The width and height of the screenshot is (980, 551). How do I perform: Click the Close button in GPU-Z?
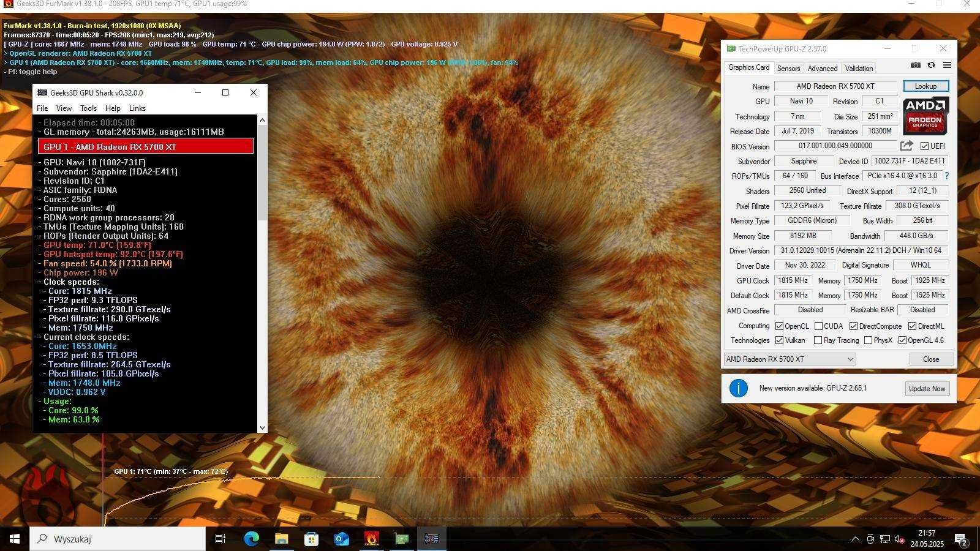coord(931,359)
